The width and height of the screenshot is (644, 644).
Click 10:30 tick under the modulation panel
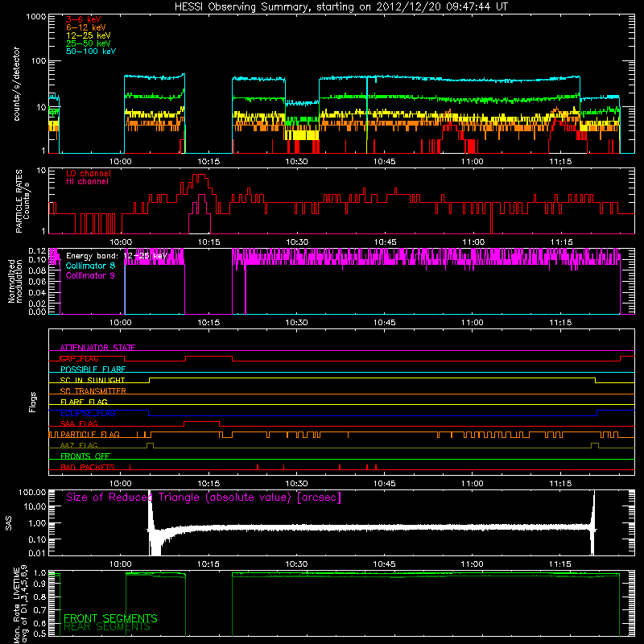point(296,323)
